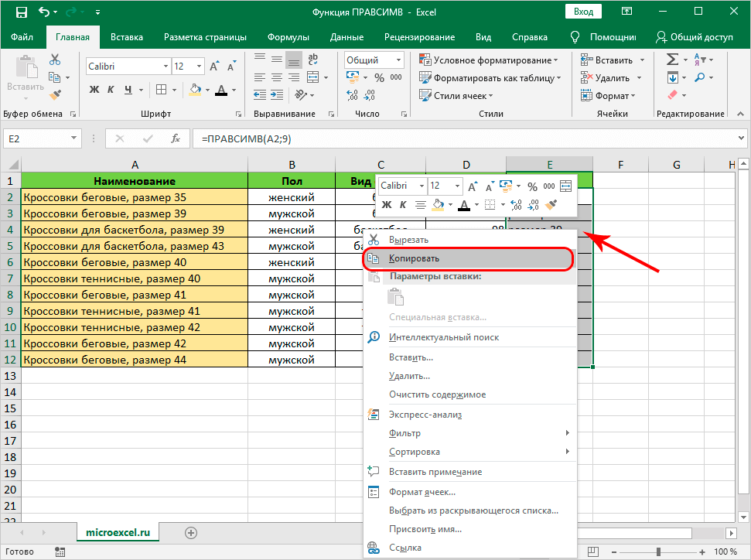Image resolution: width=751 pixels, height=560 pixels.
Task: Click the Clear eraser icon in Editing
Action: [672, 95]
